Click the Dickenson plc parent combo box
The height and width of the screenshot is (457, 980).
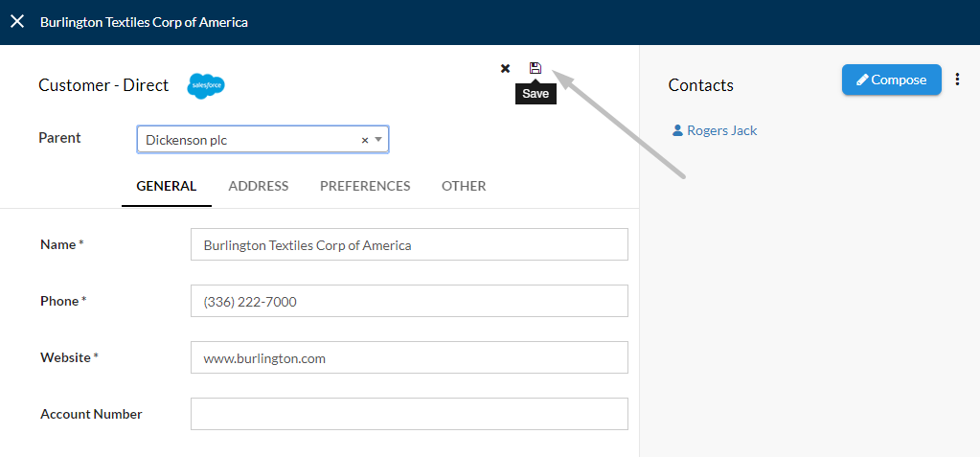(x=262, y=140)
